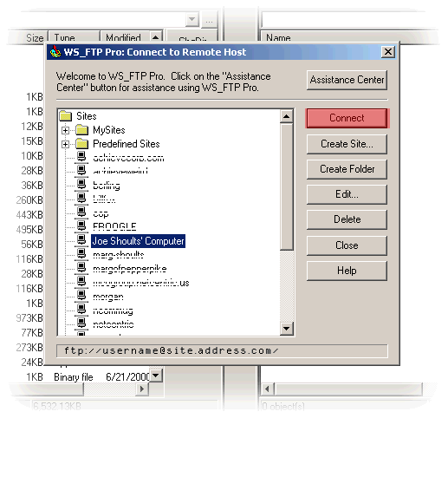
Task: Click the Sites root folder icon
Action: point(65,116)
